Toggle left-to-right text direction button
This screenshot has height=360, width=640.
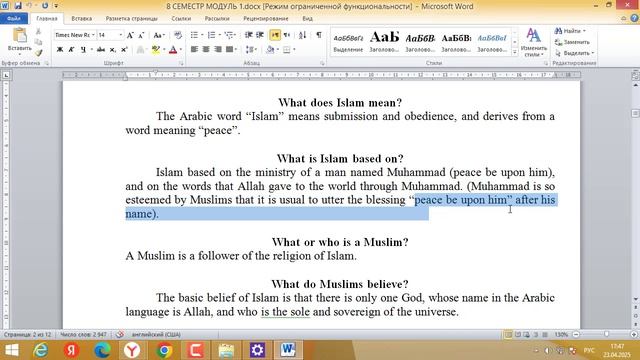[275, 36]
